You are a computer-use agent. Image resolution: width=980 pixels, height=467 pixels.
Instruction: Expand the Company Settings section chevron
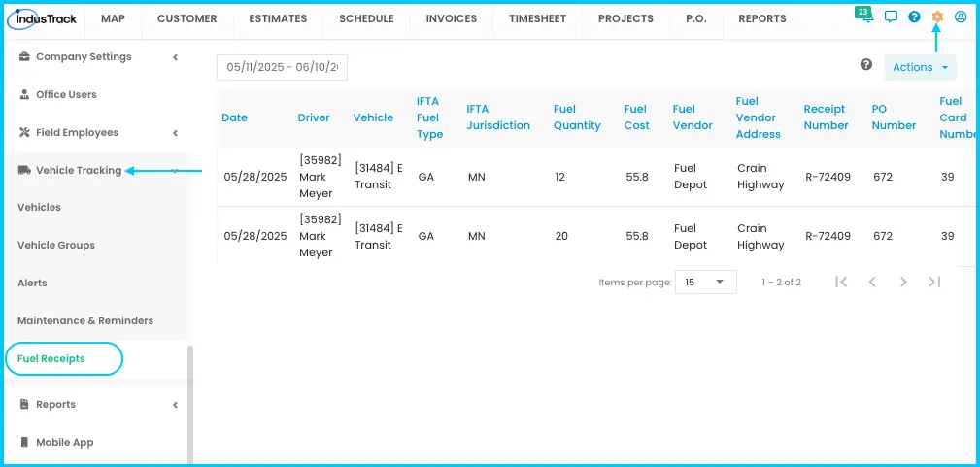tap(176, 57)
